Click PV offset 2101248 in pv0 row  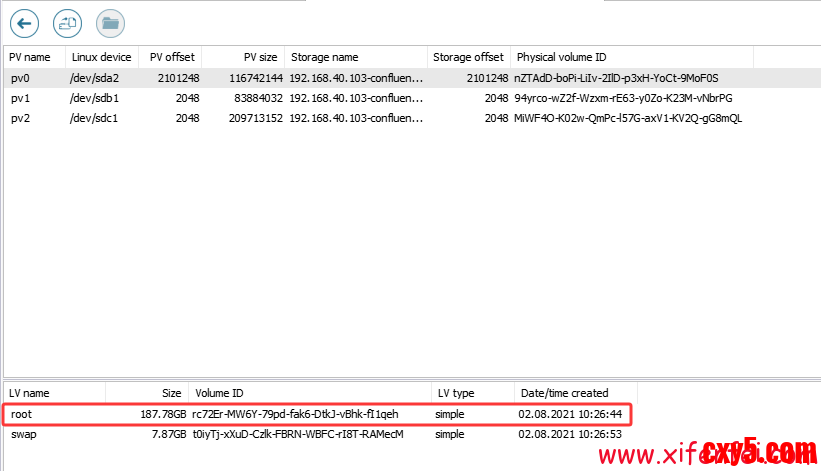pyautogui.click(x=179, y=78)
